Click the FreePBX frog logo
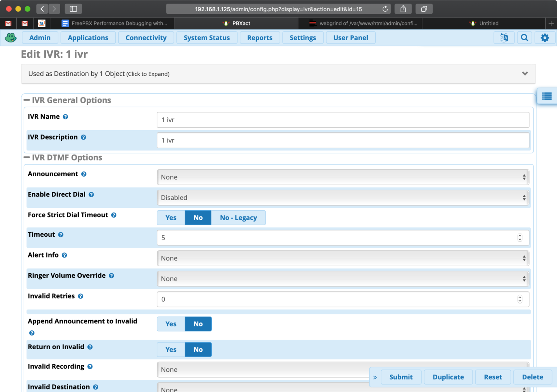Viewport: 557px width, 392px height. coord(11,37)
